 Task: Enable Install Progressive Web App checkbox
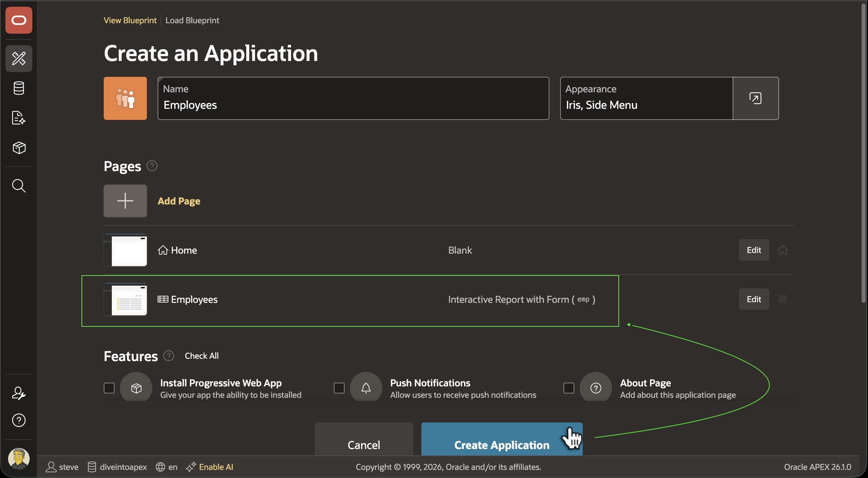(x=109, y=388)
